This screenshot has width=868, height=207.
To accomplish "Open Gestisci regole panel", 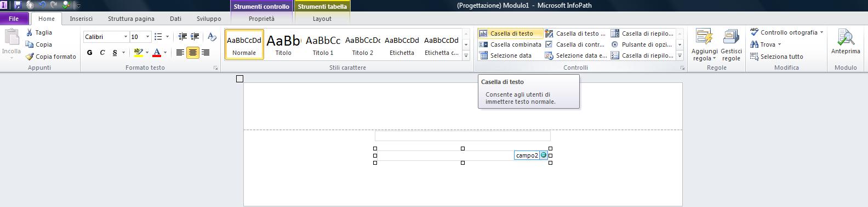I will (x=731, y=37).
